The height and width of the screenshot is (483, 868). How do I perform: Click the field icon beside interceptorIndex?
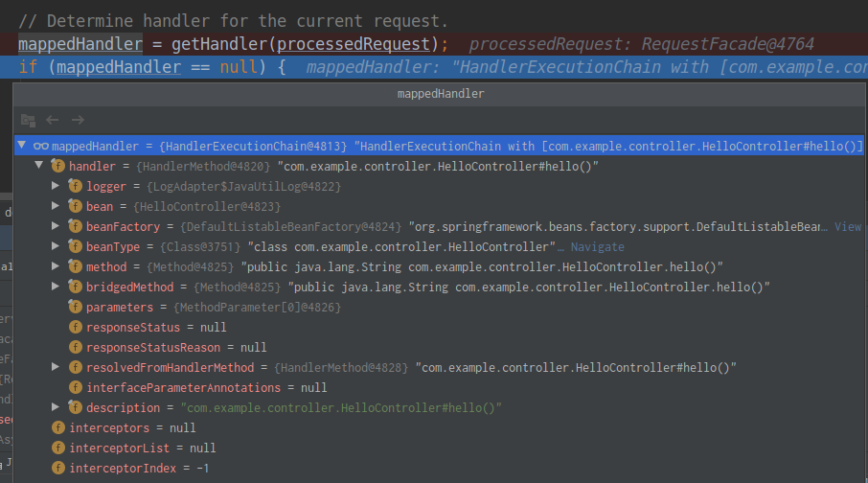[x=58, y=468]
